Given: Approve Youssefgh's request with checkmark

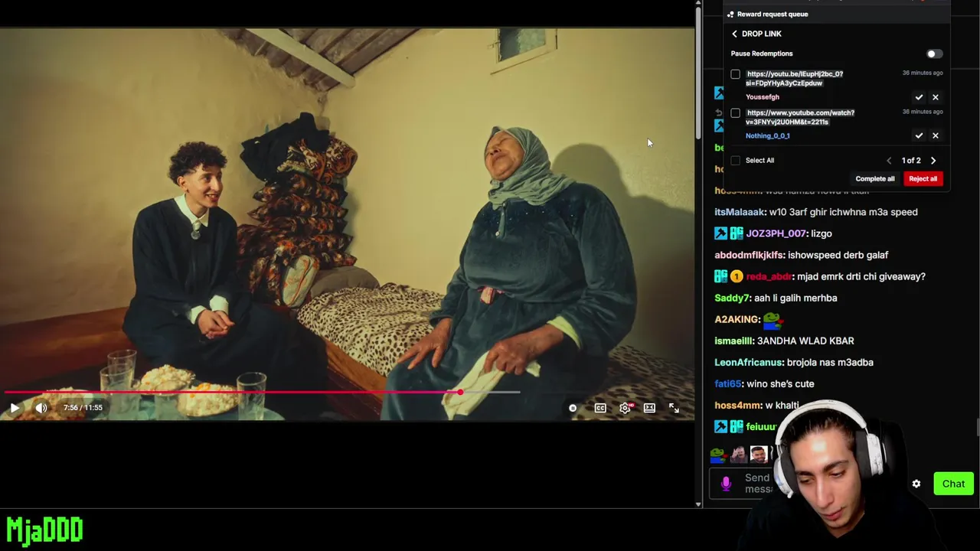Looking at the screenshot, I should pos(919,97).
